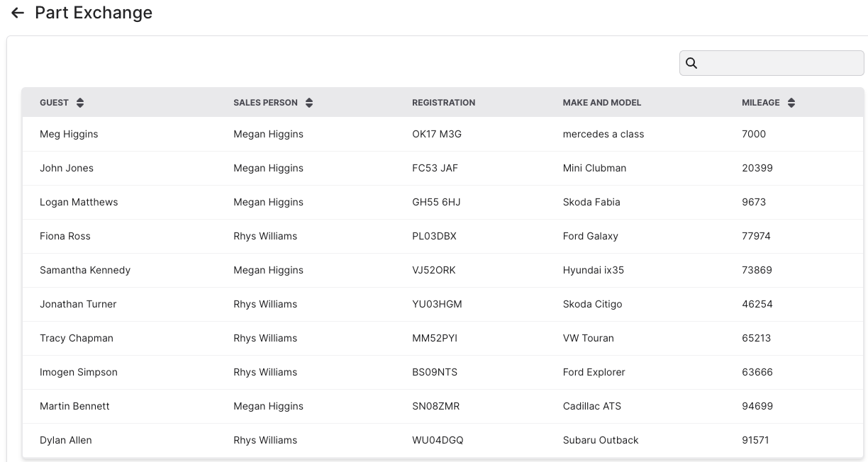Focus the table search input field
The image size is (868, 462).
click(780, 63)
